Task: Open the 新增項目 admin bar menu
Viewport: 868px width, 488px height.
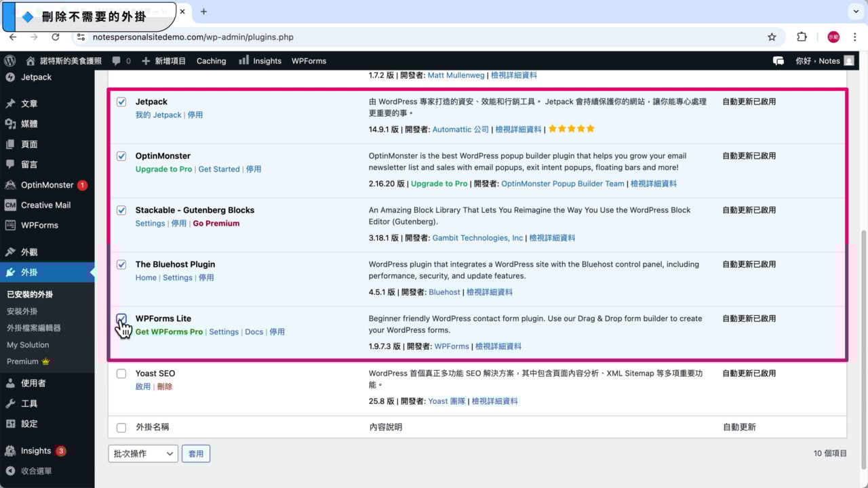Action: (163, 61)
